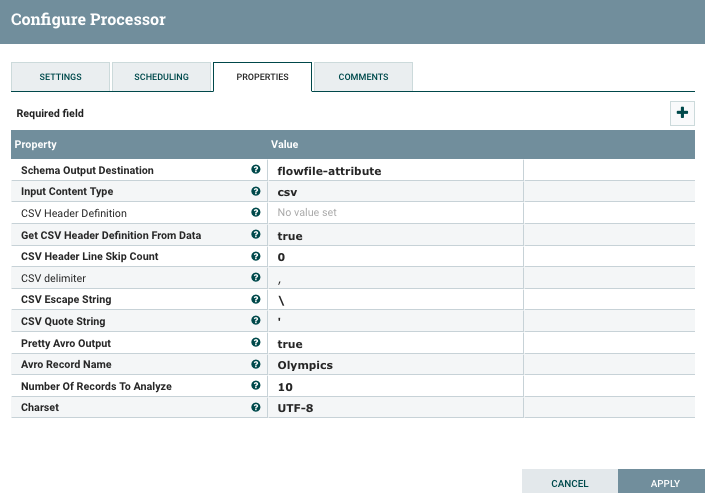
Task: Open the Scheduling tab
Action: pos(161,77)
